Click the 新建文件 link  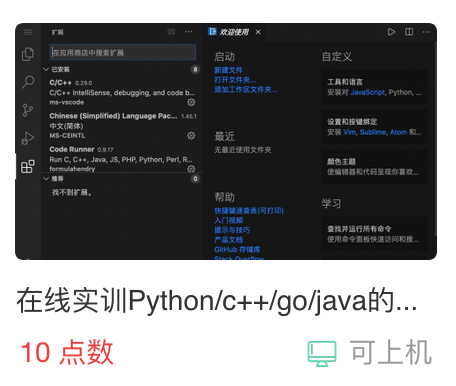[228, 70]
